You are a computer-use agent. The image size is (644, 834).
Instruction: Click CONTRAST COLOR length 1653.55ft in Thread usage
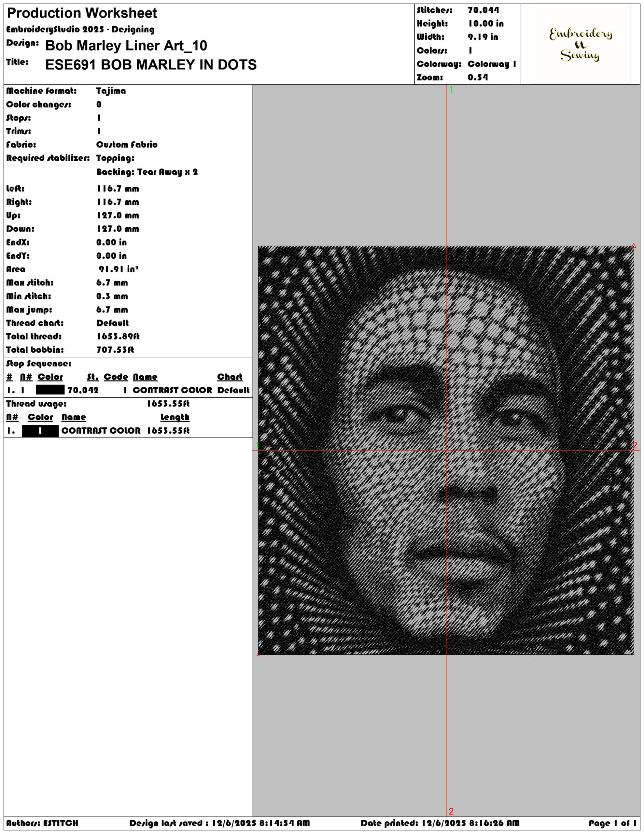(x=168, y=431)
